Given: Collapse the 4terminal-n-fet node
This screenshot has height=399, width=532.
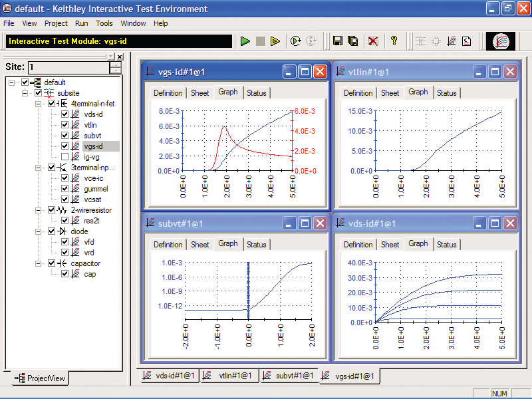Looking at the screenshot, I should (38, 104).
